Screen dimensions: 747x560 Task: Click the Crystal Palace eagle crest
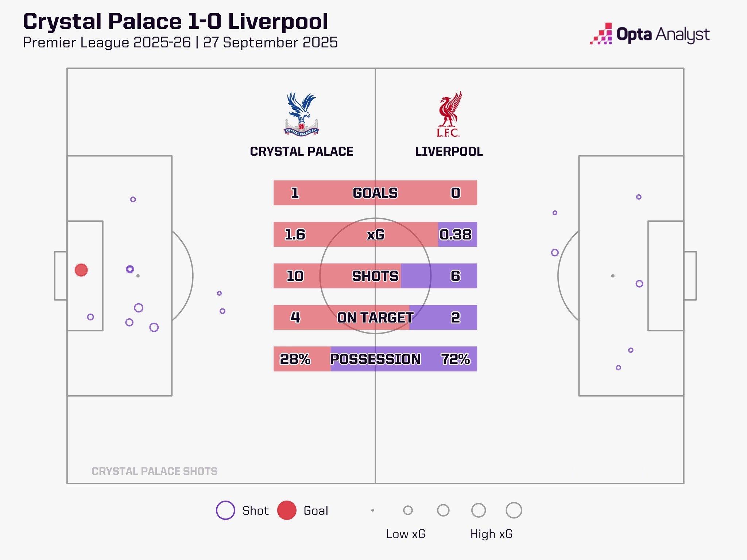302,114
